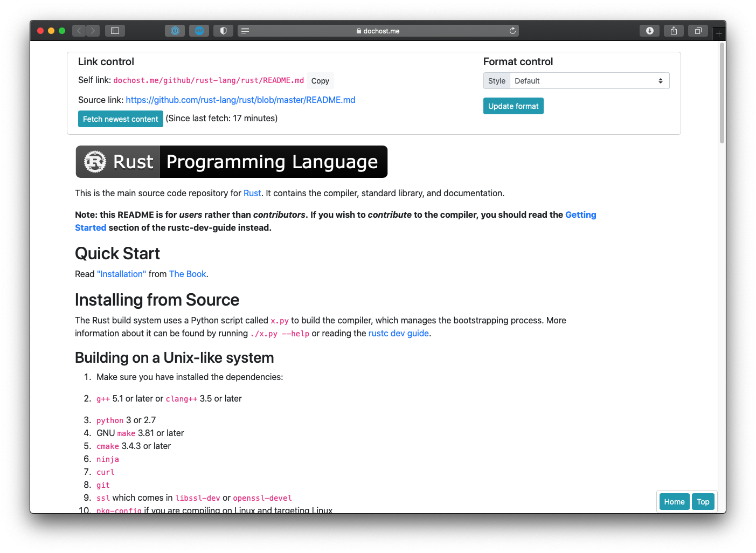The image size is (756, 553).
Task: Click the "libssl-dev" code text
Action: tap(198, 498)
